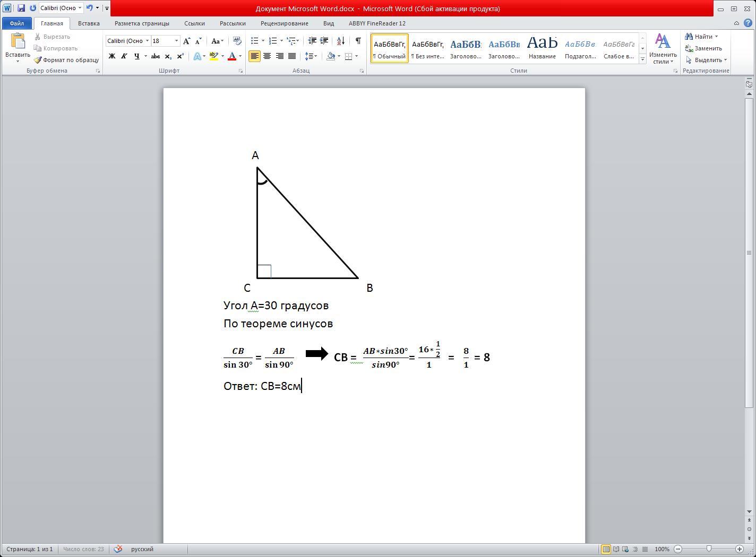Toggle paragraph marks display (¶)

(358, 41)
